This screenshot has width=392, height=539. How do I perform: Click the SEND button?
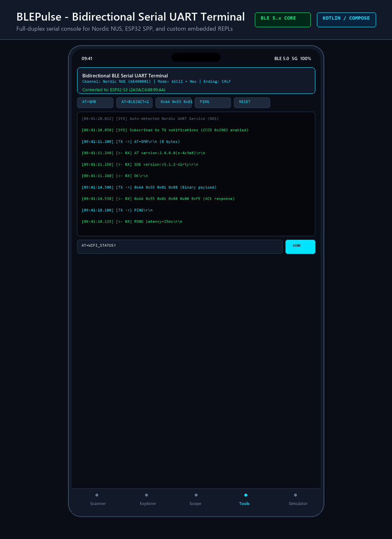point(300,247)
